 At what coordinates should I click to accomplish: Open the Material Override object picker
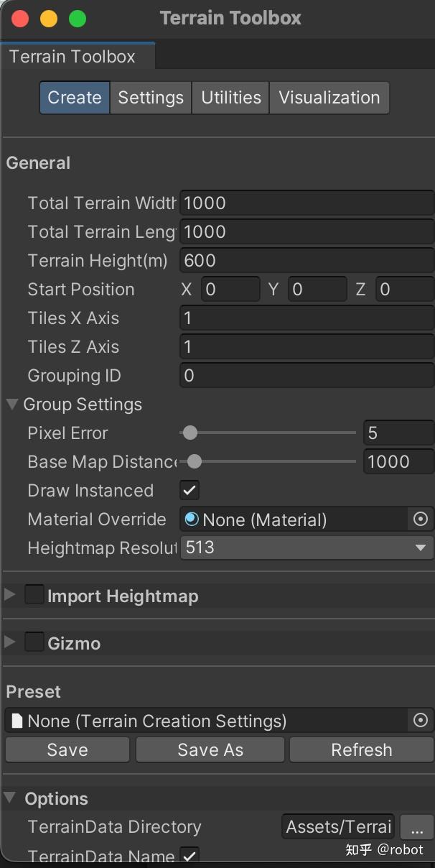421,519
